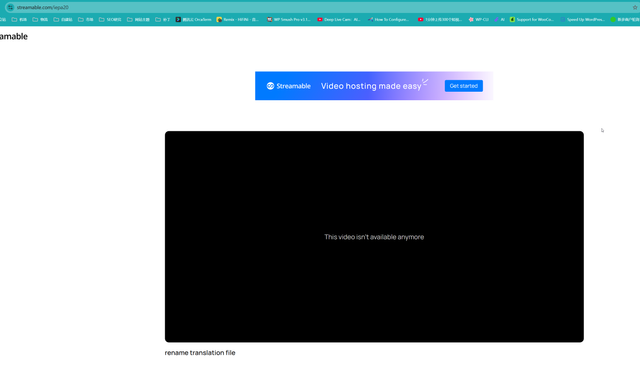Click the streamable.com URL in address bar

(x=42, y=7)
